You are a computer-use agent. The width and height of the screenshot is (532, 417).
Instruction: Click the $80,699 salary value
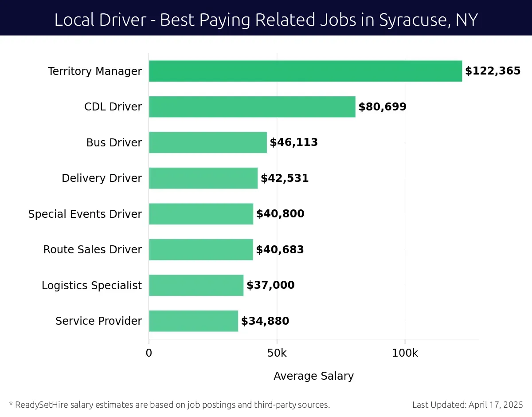[383, 107]
